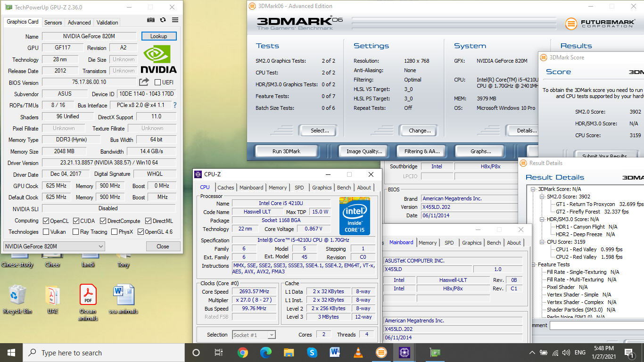The width and height of the screenshot is (644, 362).
Task: Toggle Vulkan checkbox
Action: click(x=46, y=232)
